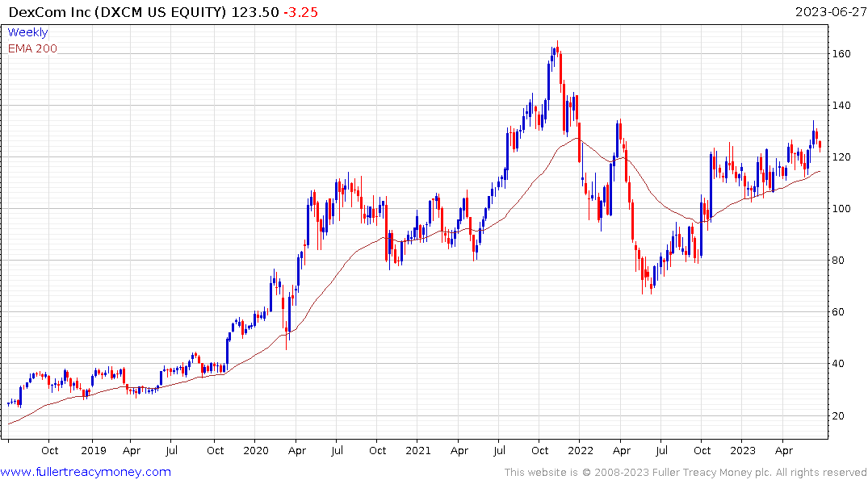
Task: Click the 2022 year label on time axis
Action: click(580, 450)
